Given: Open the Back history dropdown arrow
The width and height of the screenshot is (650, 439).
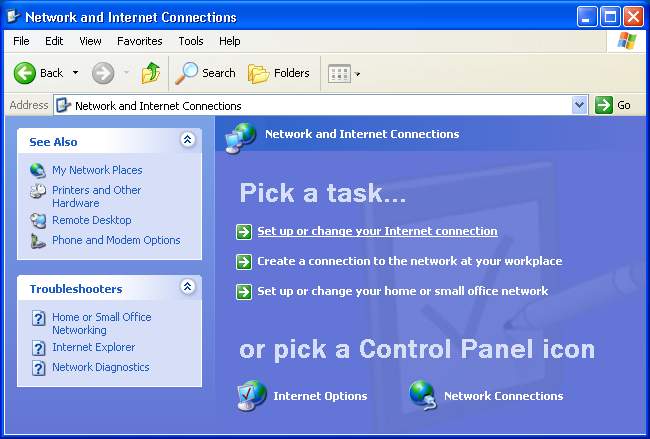Looking at the screenshot, I should click(75, 73).
